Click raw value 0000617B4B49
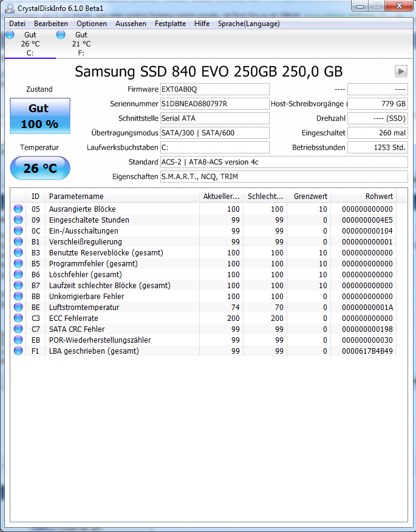The width and height of the screenshot is (416, 532). tap(367, 351)
